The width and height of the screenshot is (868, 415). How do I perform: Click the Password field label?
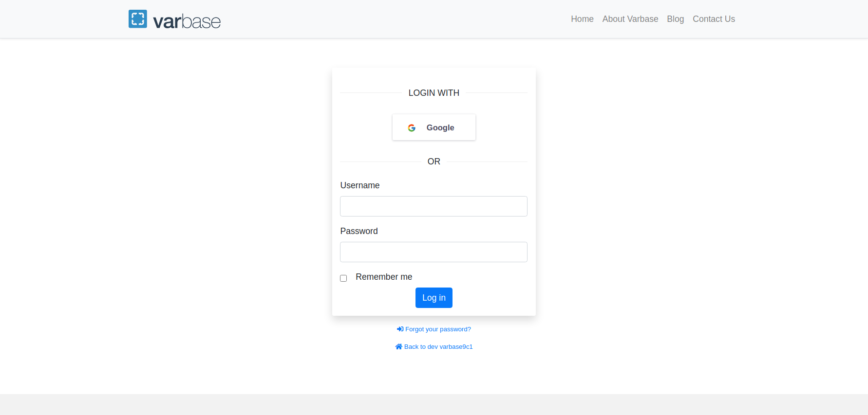coord(359,231)
